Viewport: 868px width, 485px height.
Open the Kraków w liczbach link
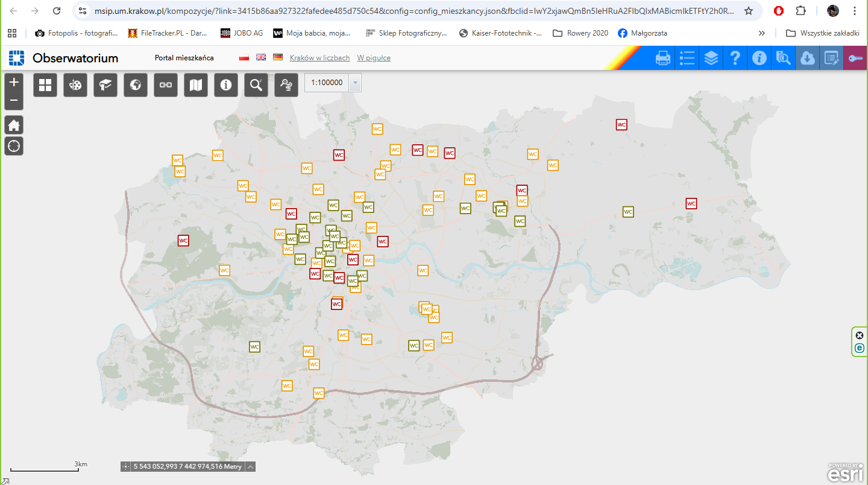tap(319, 58)
